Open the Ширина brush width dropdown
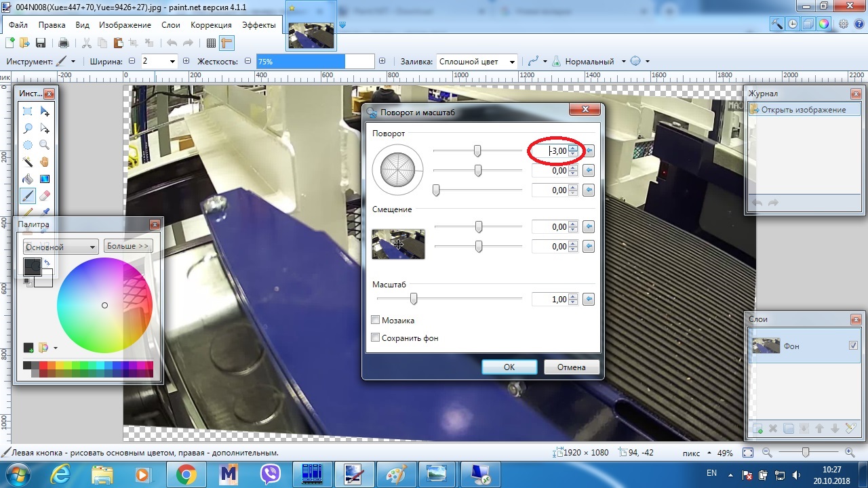 (x=172, y=61)
